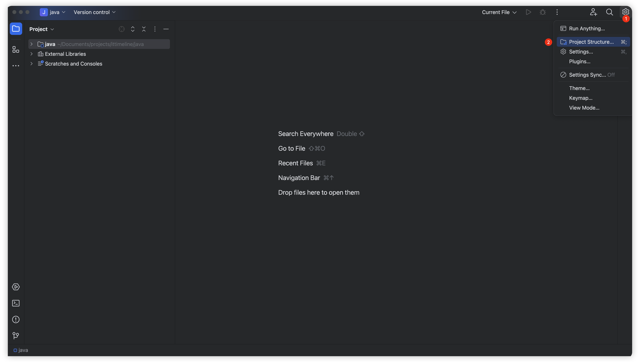Open the Current File run configuration dropdown
The width and height of the screenshot is (638, 364).
point(499,12)
